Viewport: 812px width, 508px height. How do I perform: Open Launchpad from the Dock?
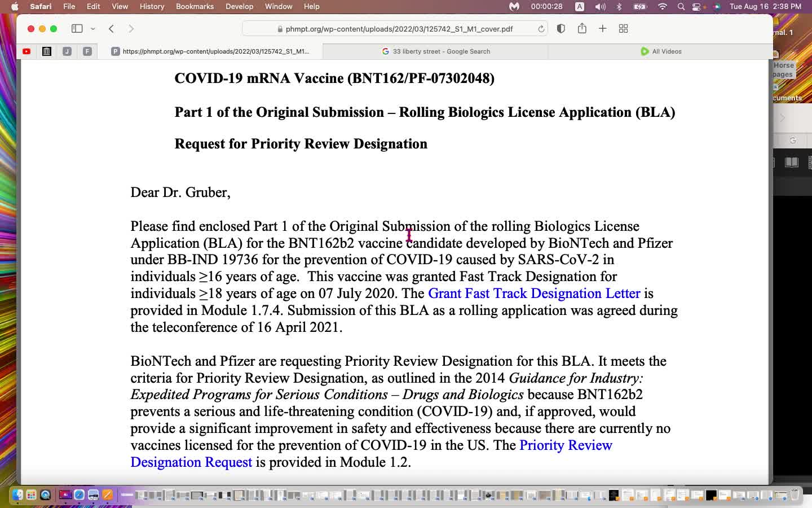coord(32,495)
